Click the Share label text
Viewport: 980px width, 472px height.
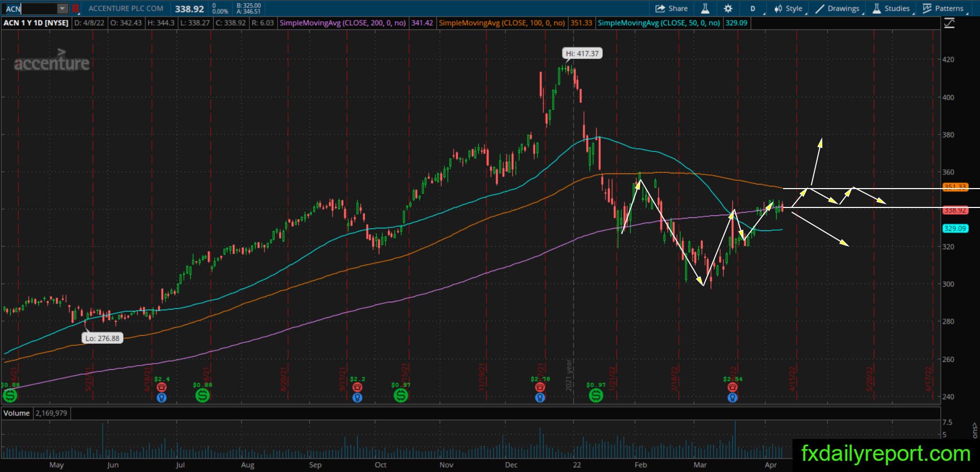(x=678, y=8)
